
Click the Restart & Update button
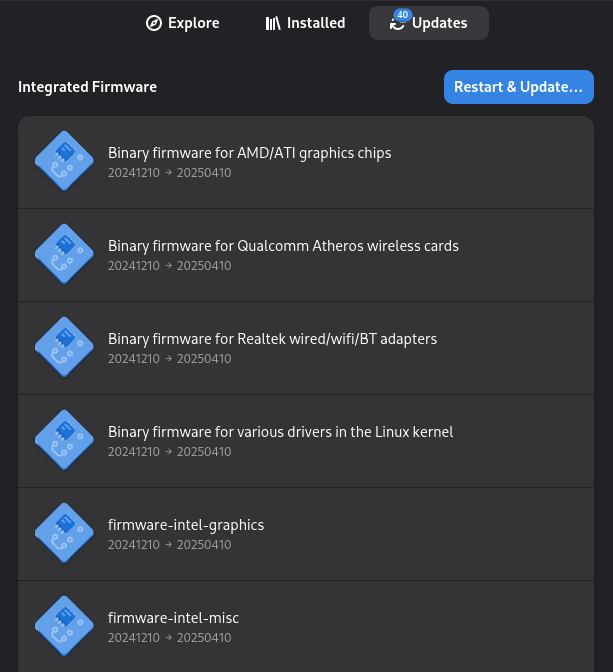[x=519, y=87]
